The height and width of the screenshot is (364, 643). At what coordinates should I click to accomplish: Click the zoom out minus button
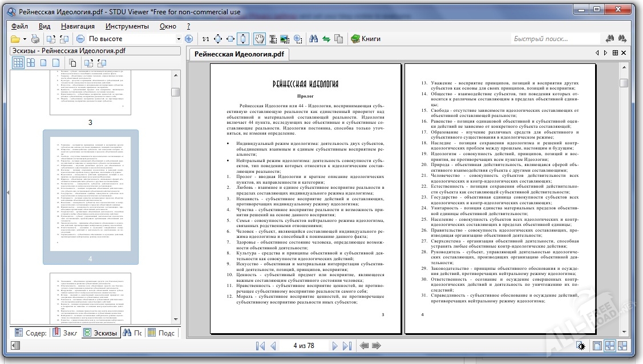pos(80,39)
